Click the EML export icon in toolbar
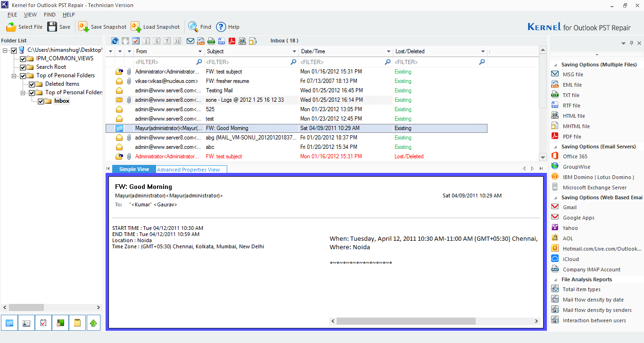 point(200,41)
